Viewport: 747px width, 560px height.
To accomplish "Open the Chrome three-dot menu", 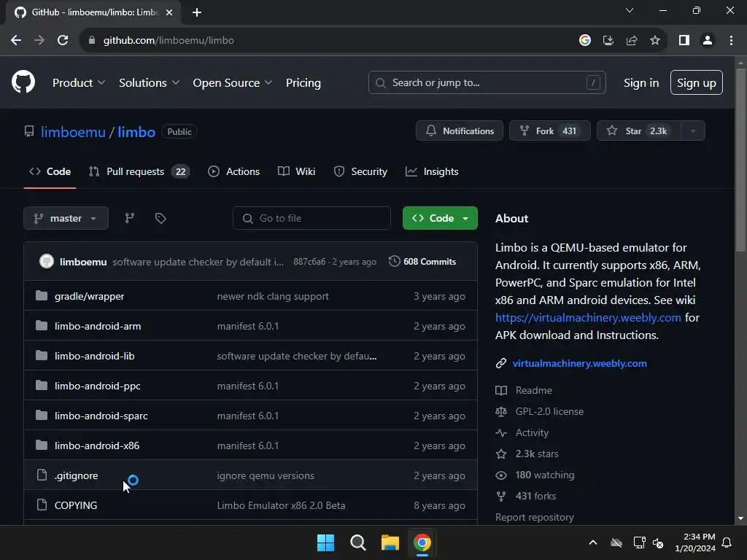I will pos(731,41).
